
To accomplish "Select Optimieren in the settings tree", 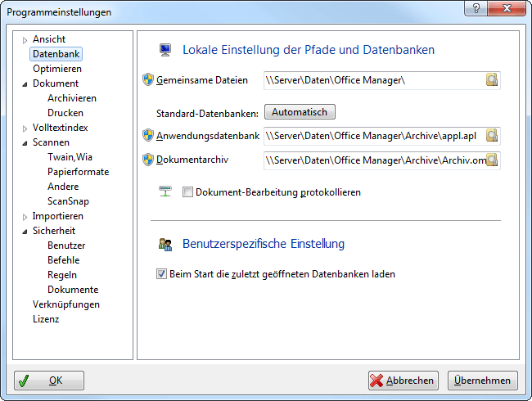I will (x=56, y=69).
